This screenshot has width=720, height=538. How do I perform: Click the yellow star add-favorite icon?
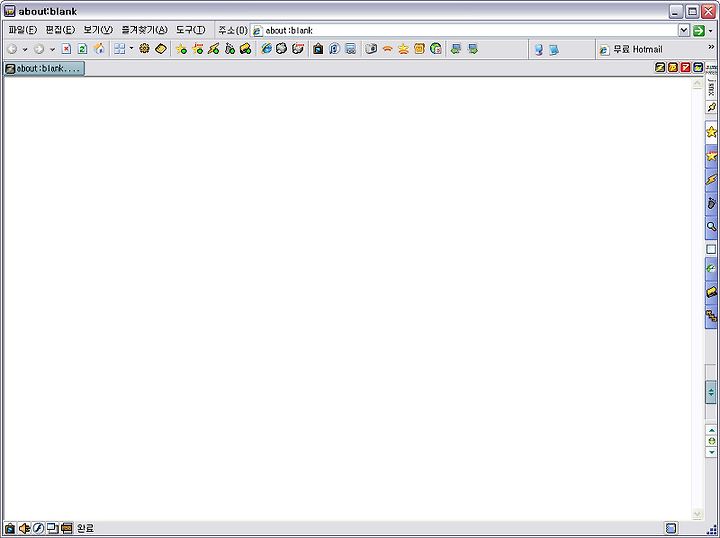(181, 49)
